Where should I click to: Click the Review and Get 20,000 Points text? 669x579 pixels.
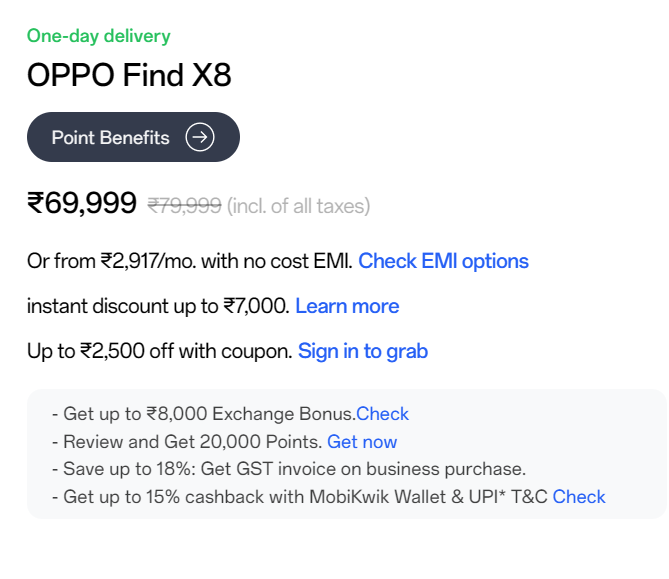(x=190, y=441)
